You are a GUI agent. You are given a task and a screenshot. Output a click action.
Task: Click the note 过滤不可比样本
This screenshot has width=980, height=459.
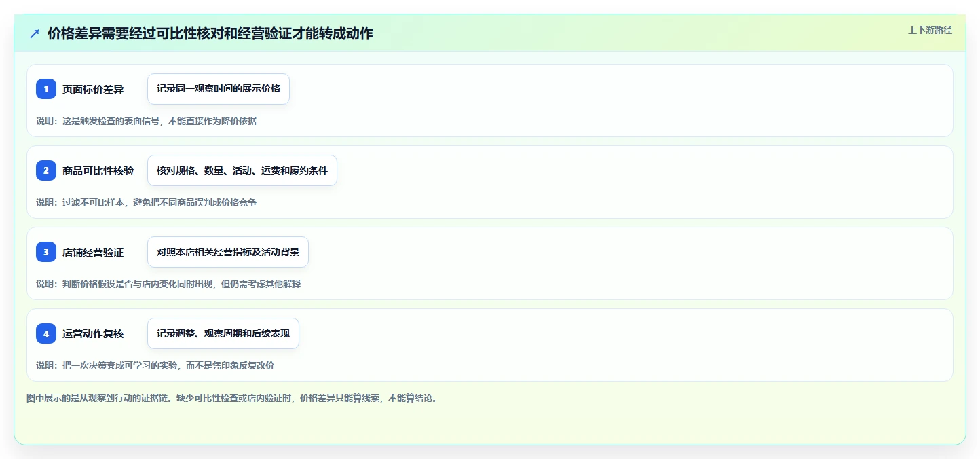[x=146, y=202]
